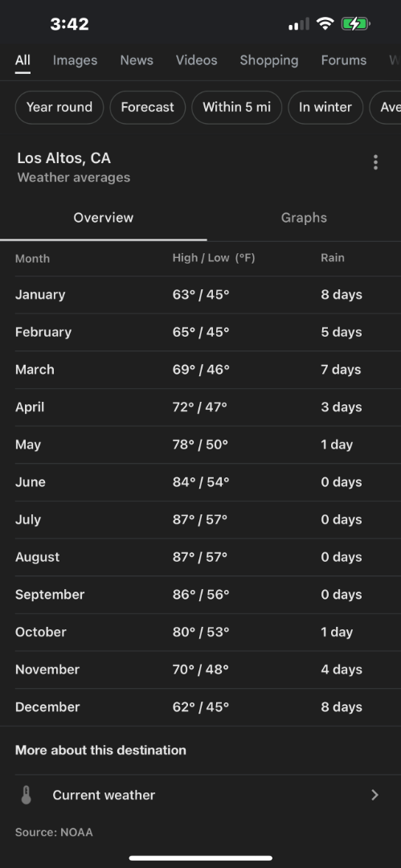Open the News search tab
This screenshot has width=401, height=868.
point(137,60)
